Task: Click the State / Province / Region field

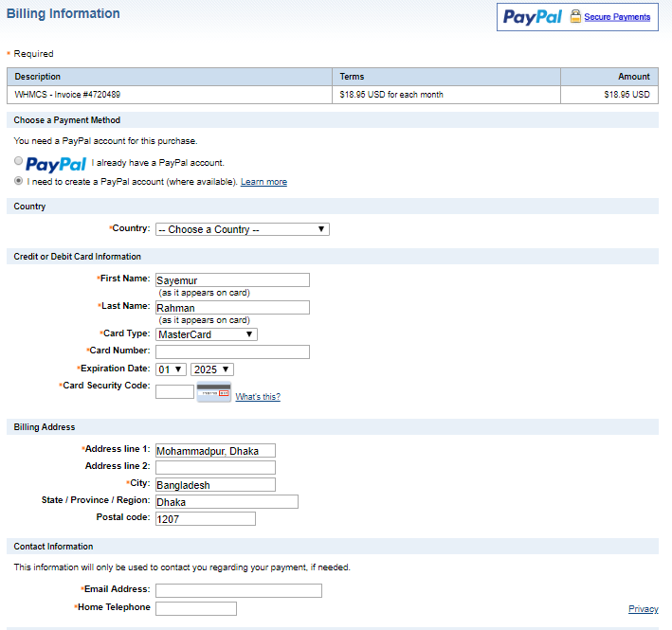Action: [x=227, y=502]
